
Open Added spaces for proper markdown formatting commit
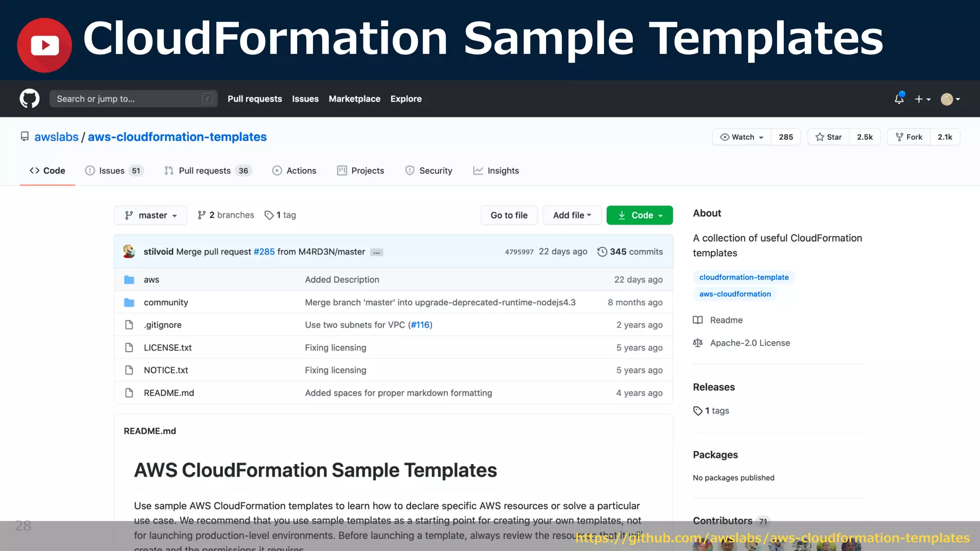coord(398,393)
